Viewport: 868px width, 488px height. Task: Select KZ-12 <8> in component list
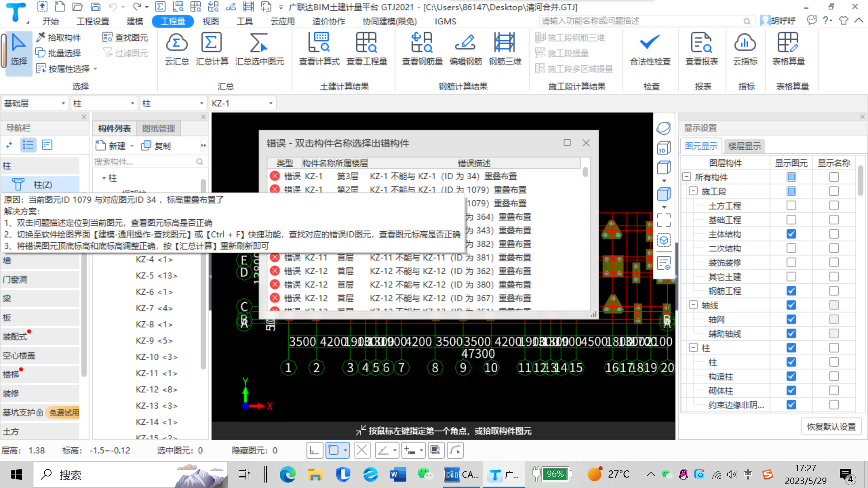156,389
